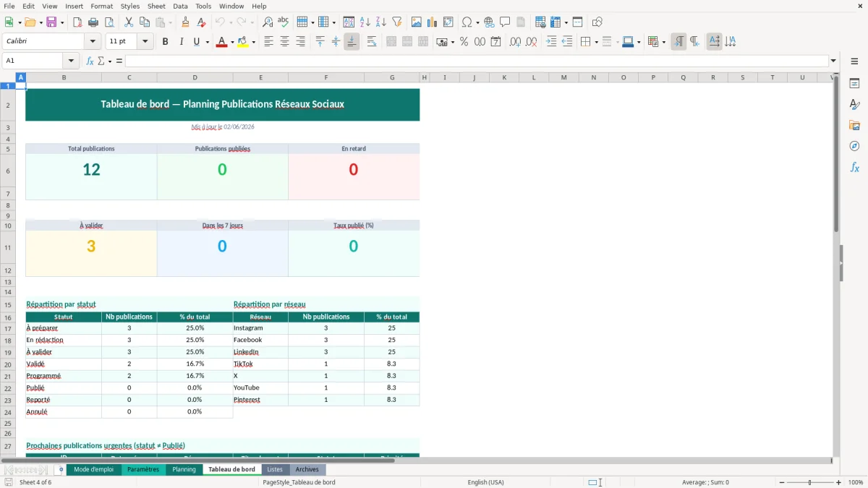
Task: Switch to the Paramètres sheet tab
Action: coord(142,469)
